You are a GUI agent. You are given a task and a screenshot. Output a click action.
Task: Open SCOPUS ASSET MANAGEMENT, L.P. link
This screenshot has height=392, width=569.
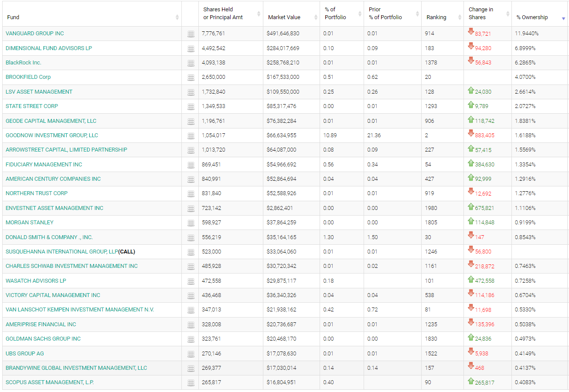pos(50,382)
